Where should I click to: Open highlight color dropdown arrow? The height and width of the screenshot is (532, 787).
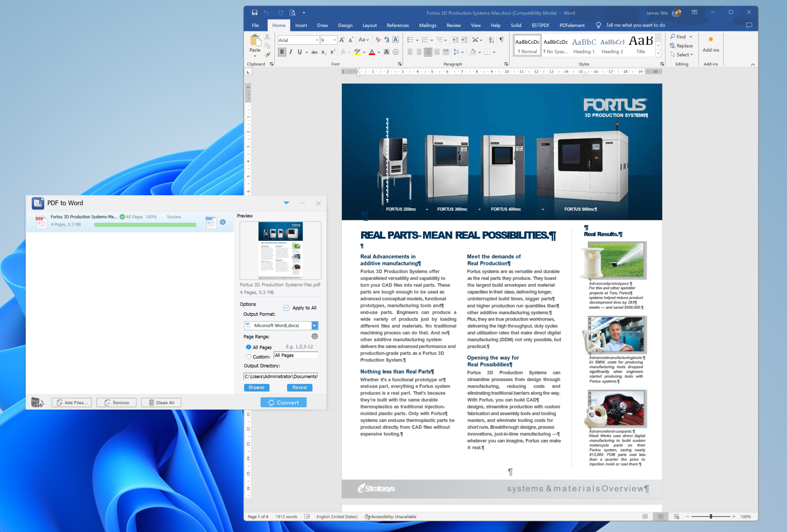(364, 52)
